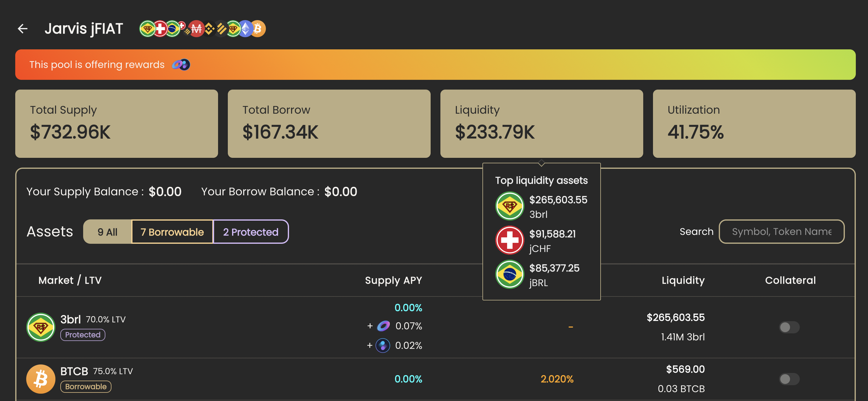Screen dimensions: 868x401
Task: Click the rewards icon in the orange banner
Action: tap(180, 64)
